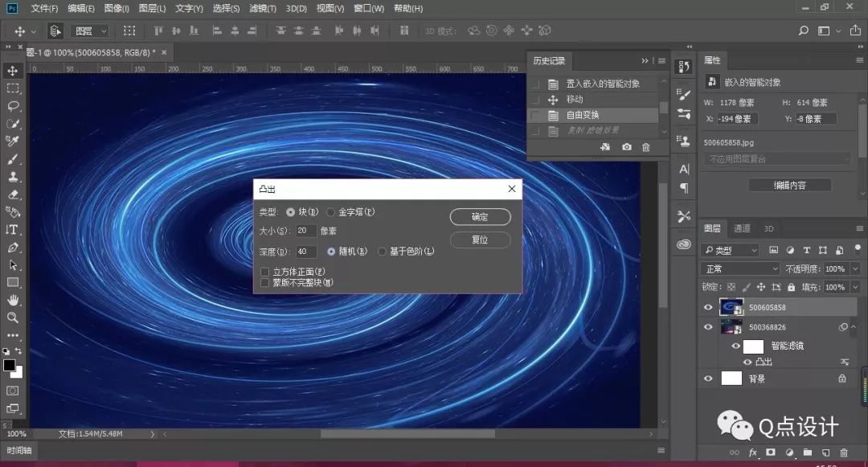This screenshot has height=467, width=868.
Task: Select the Move tool in the toolbar
Action: 11,70
